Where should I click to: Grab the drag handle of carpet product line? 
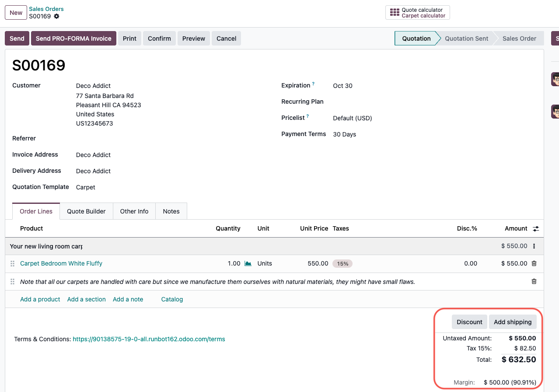13,263
